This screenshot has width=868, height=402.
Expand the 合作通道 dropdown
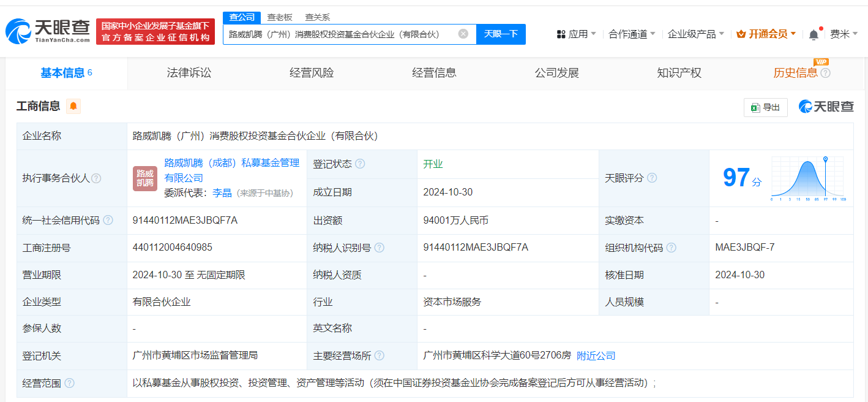point(632,34)
